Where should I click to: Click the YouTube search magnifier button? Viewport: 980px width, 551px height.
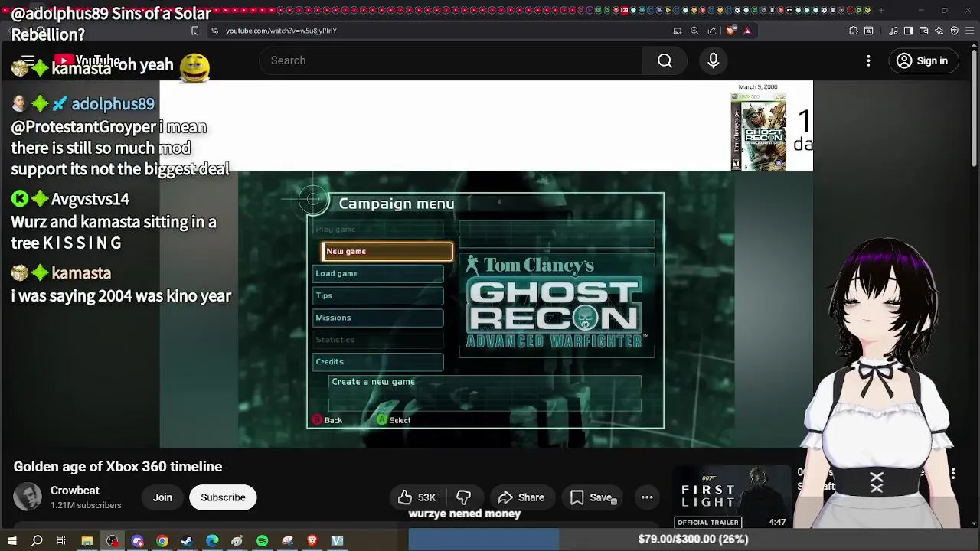tap(665, 60)
